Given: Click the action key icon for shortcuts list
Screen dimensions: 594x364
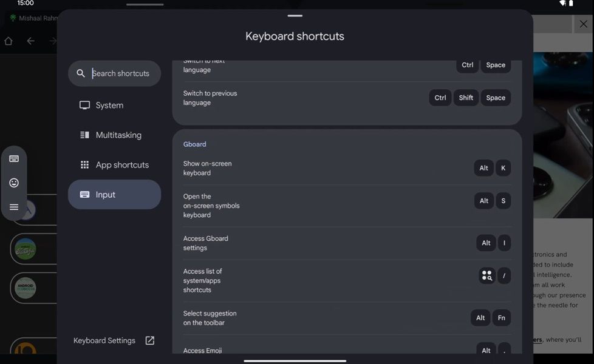Looking at the screenshot, I should tap(487, 276).
